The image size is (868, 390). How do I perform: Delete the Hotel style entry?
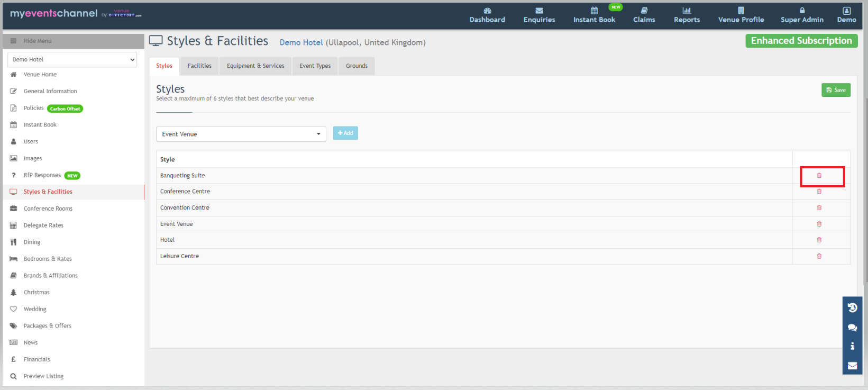[x=819, y=240]
